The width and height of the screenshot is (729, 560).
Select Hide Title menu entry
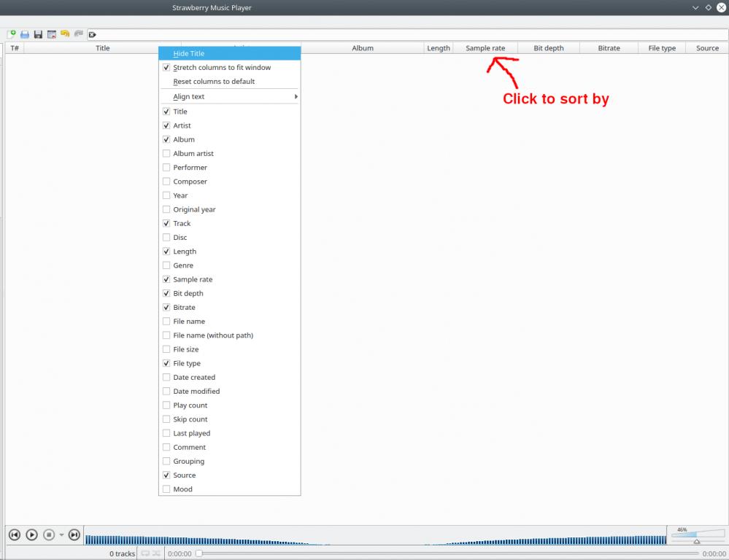click(230, 53)
